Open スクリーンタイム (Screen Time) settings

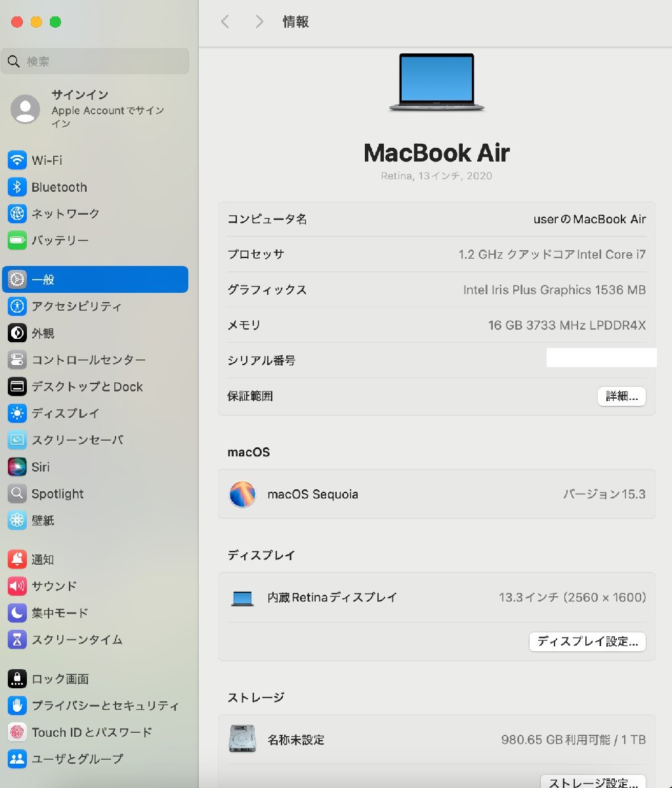point(73,640)
